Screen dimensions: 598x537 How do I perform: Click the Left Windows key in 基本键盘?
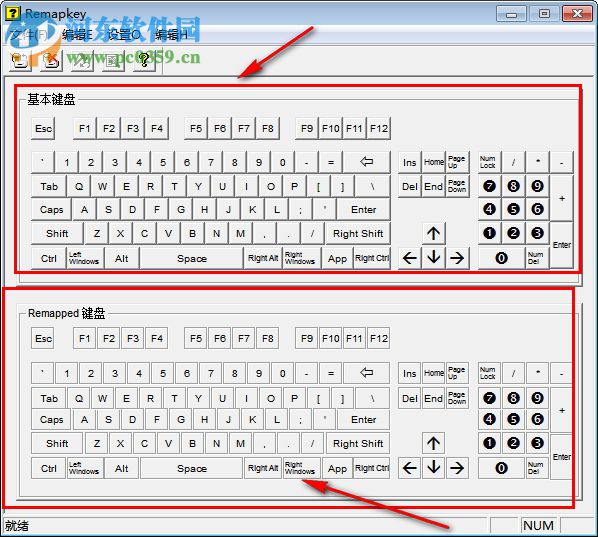click(84, 258)
